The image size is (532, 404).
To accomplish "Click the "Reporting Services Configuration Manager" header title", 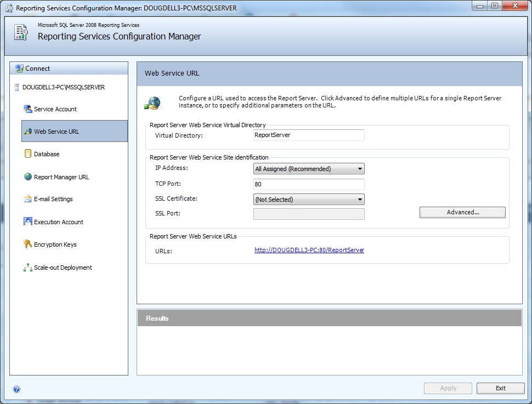I will 120,36.
